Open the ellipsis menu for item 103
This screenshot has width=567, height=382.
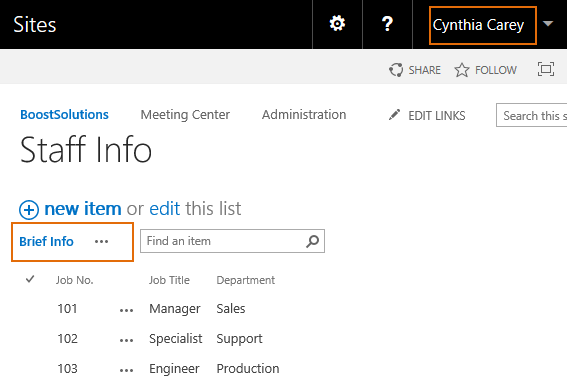126,370
